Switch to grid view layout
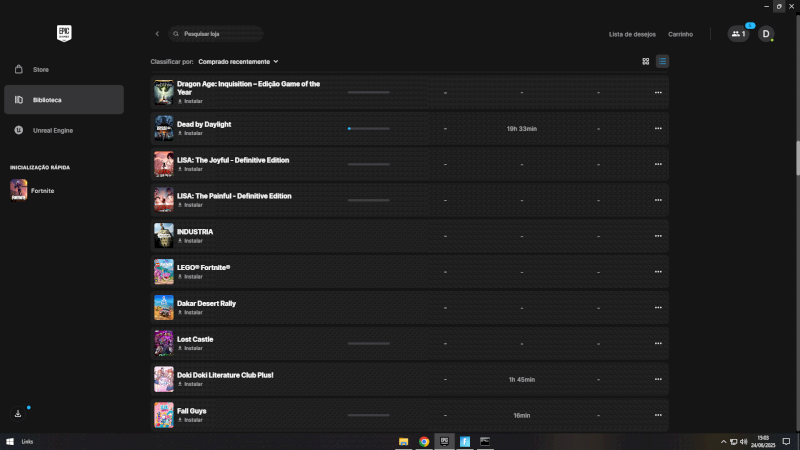800x450 pixels. pos(645,61)
